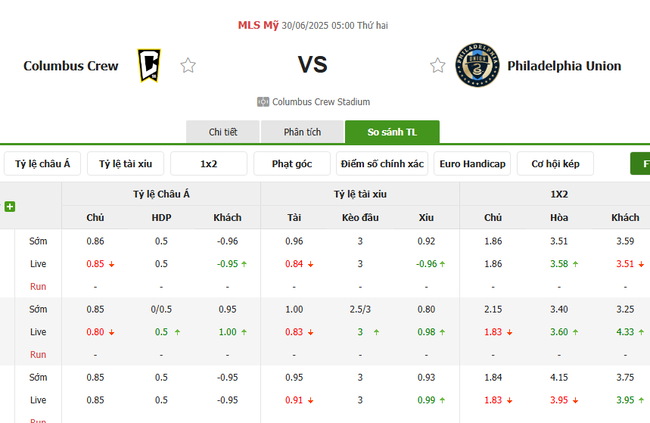This screenshot has height=423, width=650.
Task: Switch to the Phân tích tab
Action: click(301, 132)
